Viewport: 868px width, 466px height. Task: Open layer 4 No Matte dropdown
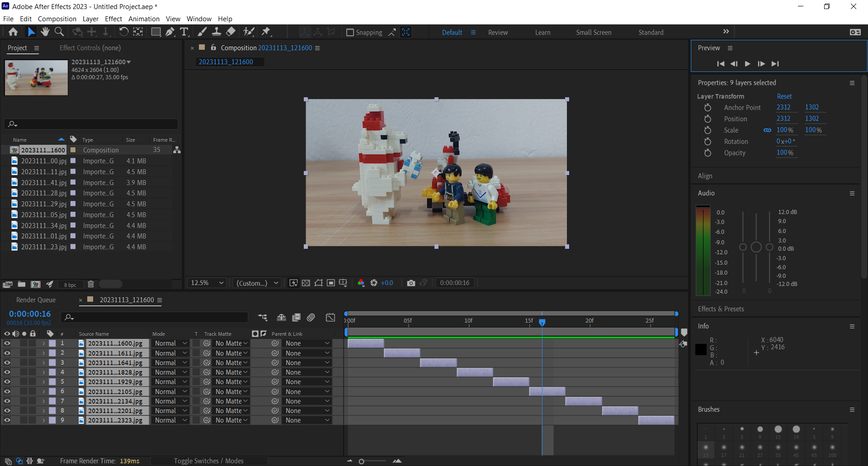[x=231, y=372]
